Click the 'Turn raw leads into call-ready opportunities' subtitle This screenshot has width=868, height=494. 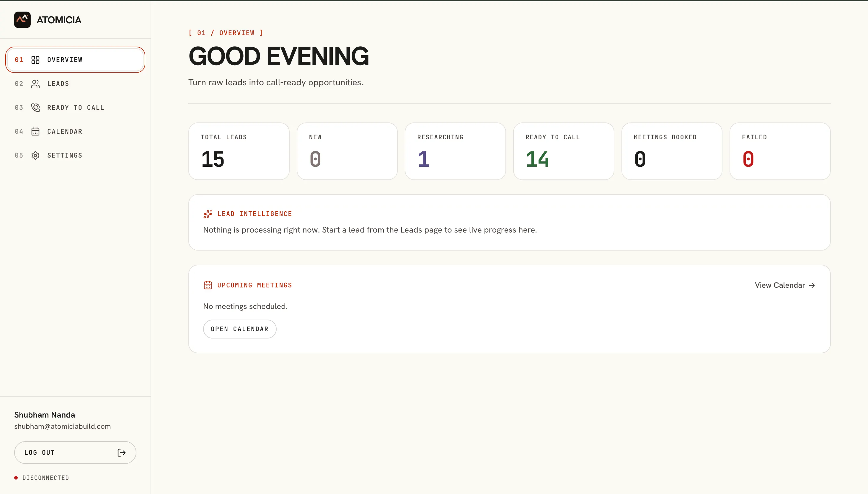(276, 82)
